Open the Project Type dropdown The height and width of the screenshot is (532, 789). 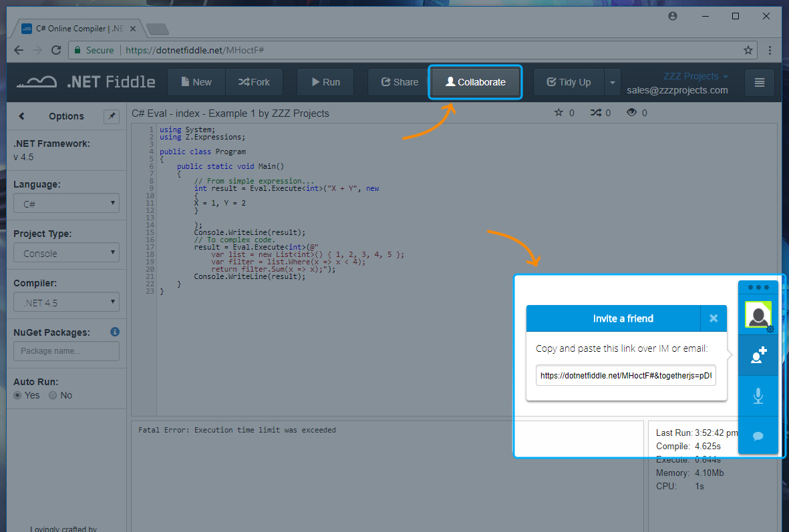pyautogui.click(x=66, y=253)
